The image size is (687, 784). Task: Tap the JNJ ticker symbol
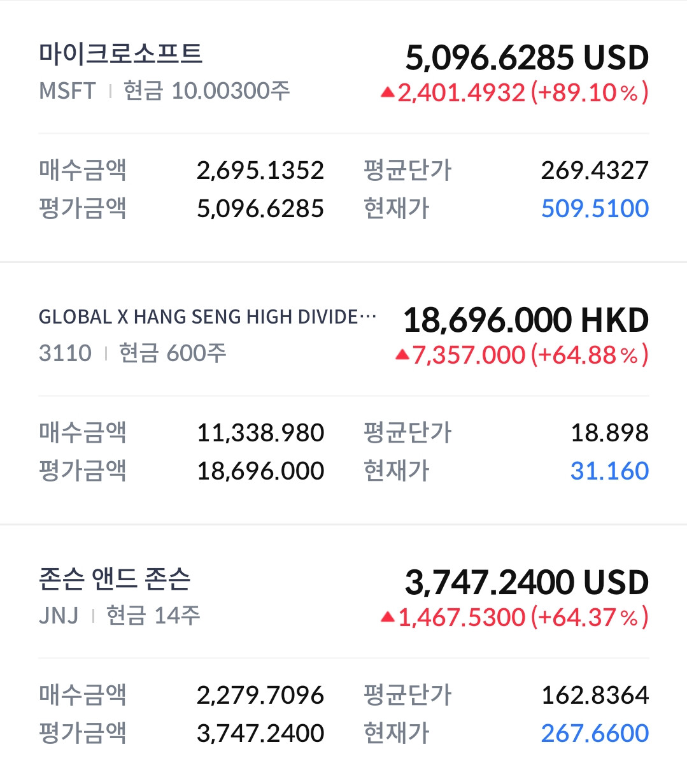point(59,615)
